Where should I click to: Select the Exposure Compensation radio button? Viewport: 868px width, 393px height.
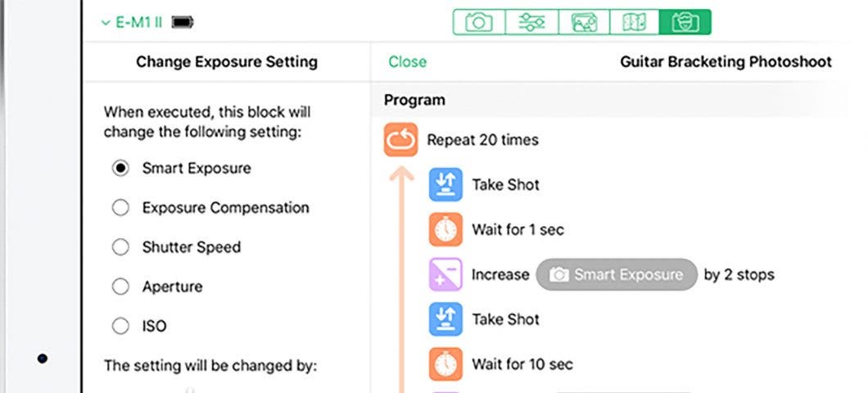(x=120, y=208)
